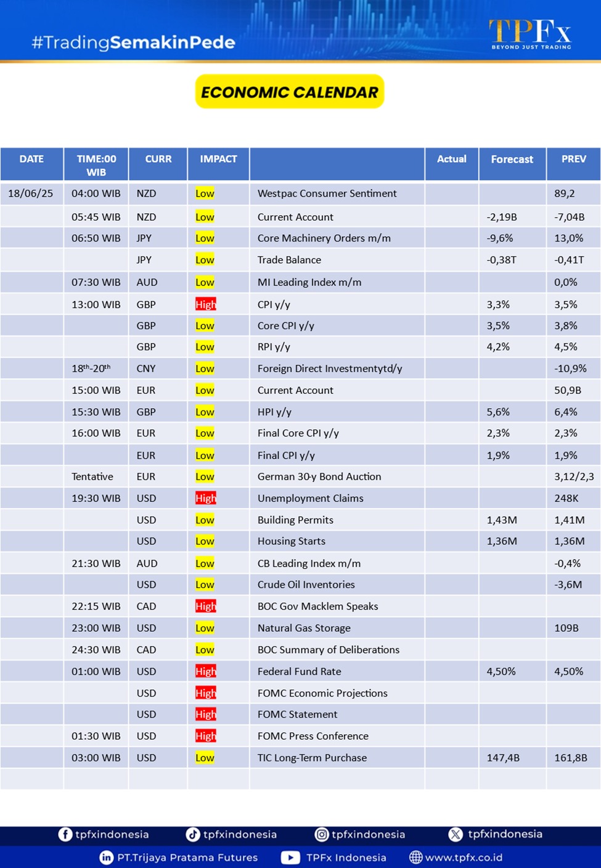Click the red High badge for CPI y/y
Image resolution: width=601 pixels, height=868 pixels.
(x=205, y=305)
